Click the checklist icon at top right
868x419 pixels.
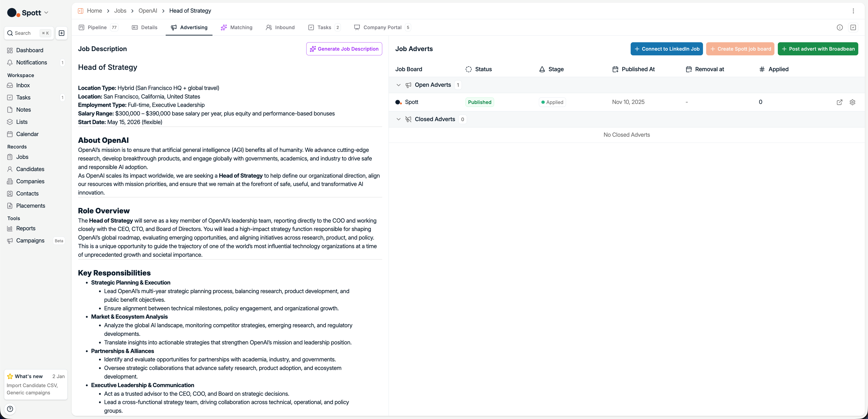(x=853, y=27)
